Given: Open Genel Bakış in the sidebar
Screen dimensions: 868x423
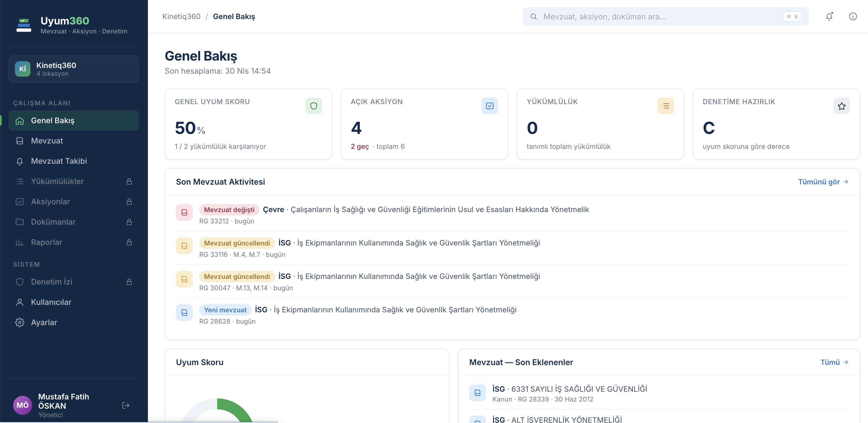Looking at the screenshot, I should (74, 120).
